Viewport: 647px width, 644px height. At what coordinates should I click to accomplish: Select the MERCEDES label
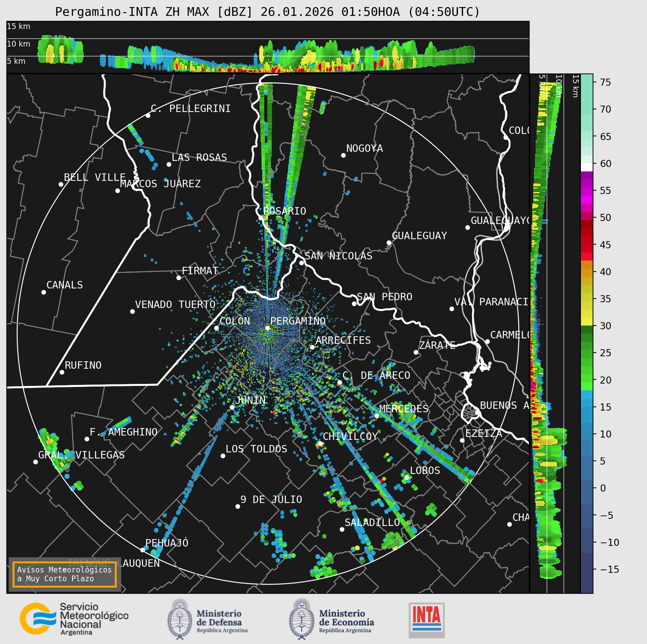[404, 409]
